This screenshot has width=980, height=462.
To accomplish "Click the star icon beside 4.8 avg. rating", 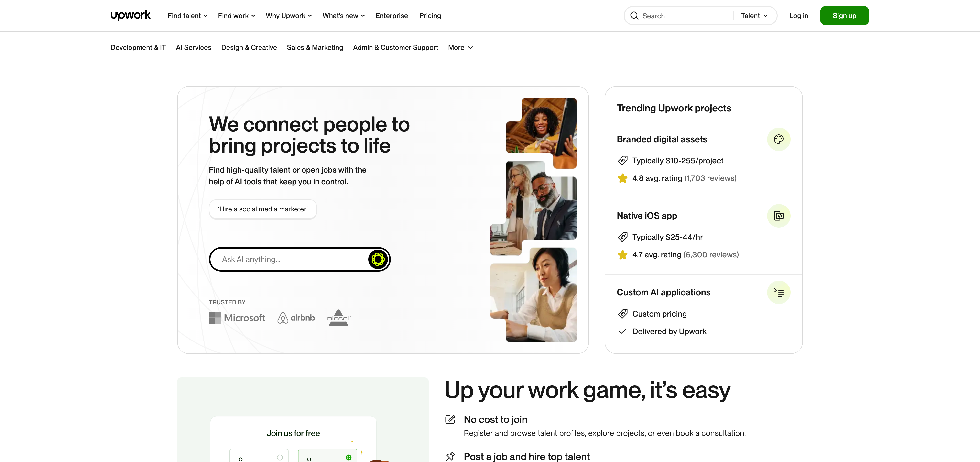I will [622, 178].
